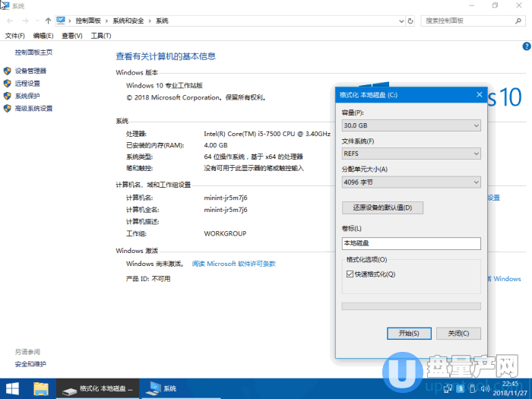Uncheck the 快速格式化(Q) checkbox
The width and height of the screenshot is (532, 399).
pos(350,274)
